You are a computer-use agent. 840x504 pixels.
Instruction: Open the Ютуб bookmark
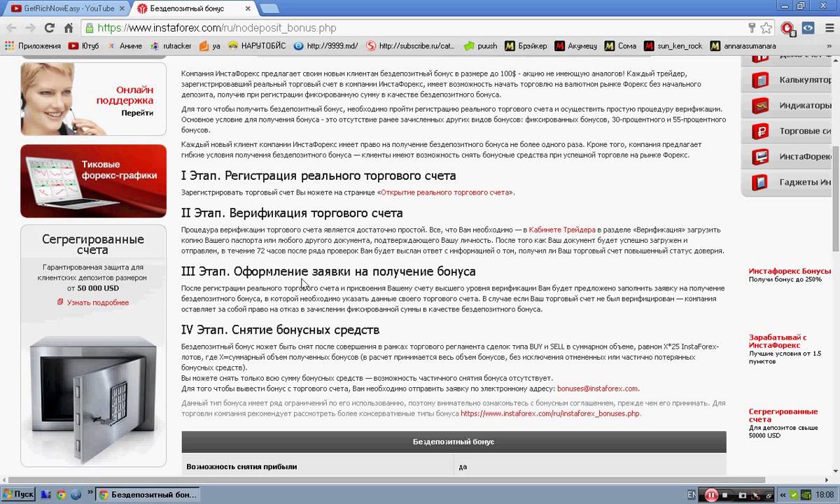pyautogui.click(x=84, y=45)
